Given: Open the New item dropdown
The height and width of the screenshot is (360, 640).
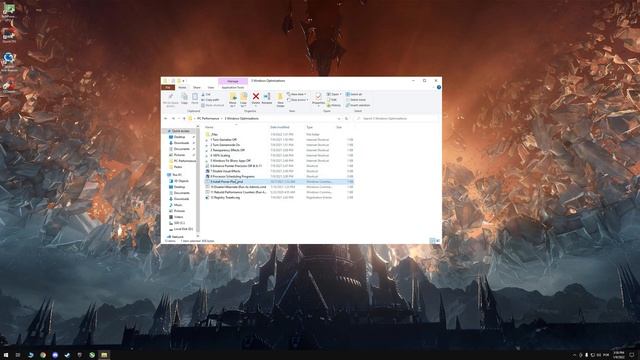Looking at the screenshot, I should pyautogui.click(x=297, y=94).
